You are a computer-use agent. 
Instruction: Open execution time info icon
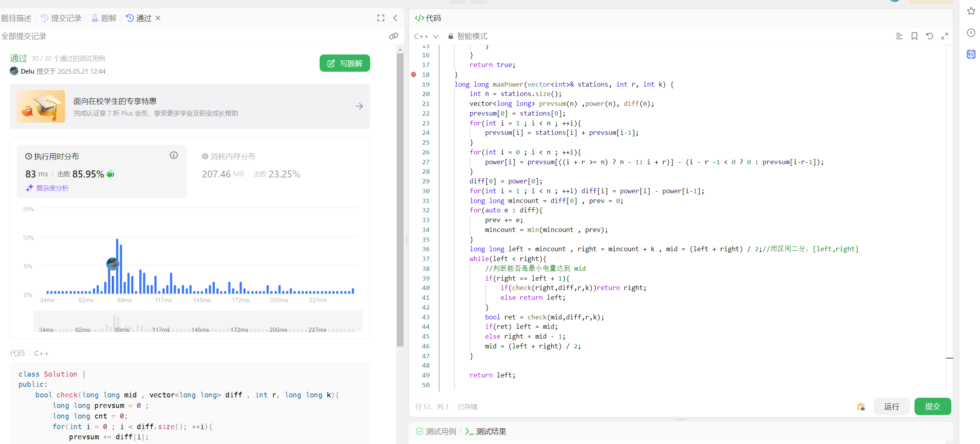174,156
